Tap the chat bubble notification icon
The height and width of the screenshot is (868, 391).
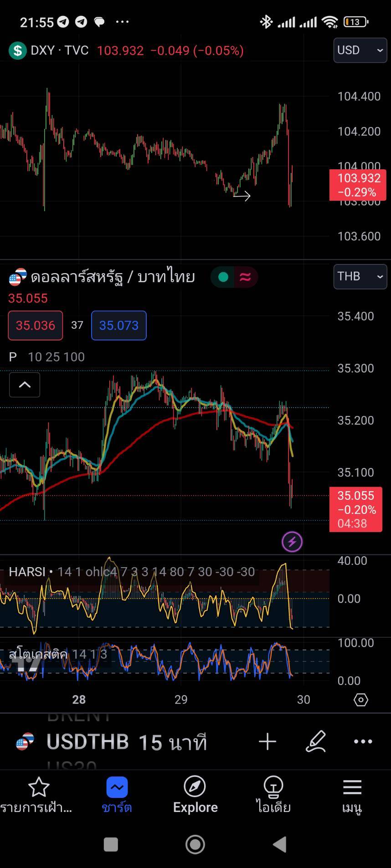click(x=99, y=22)
